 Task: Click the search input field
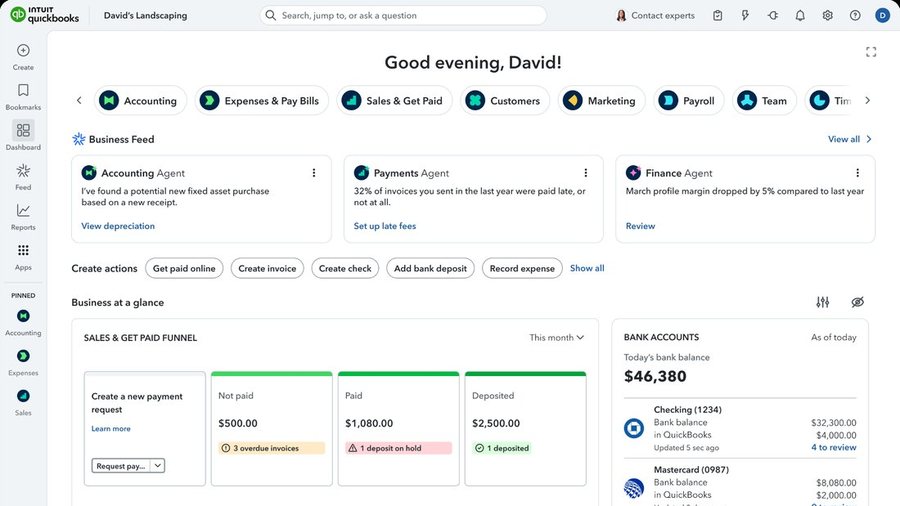403,15
